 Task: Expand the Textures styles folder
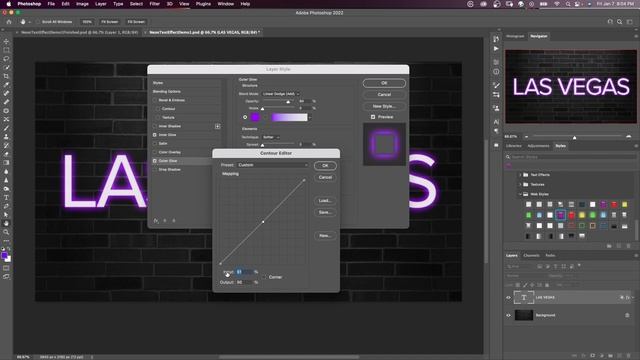[x=520, y=184]
